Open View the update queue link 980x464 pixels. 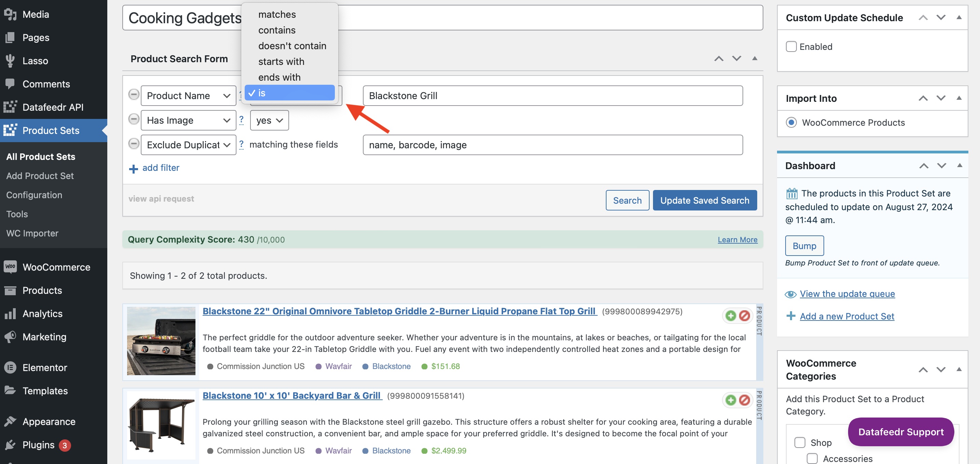coord(847,294)
